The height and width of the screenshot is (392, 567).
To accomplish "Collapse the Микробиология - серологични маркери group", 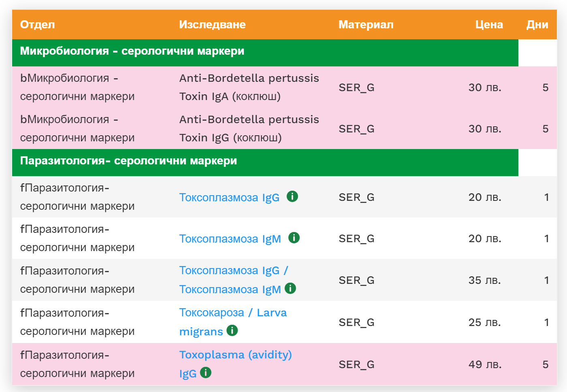I will pyautogui.click(x=132, y=51).
